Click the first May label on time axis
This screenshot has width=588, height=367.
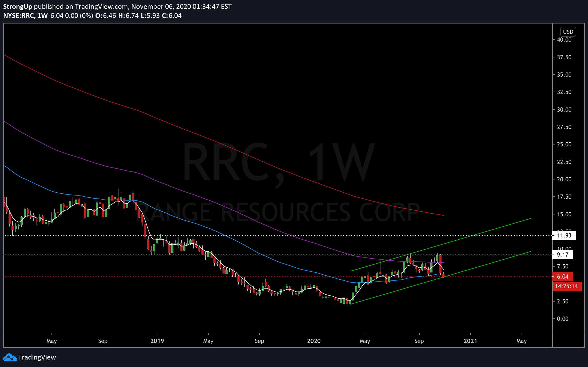pos(51,341)
